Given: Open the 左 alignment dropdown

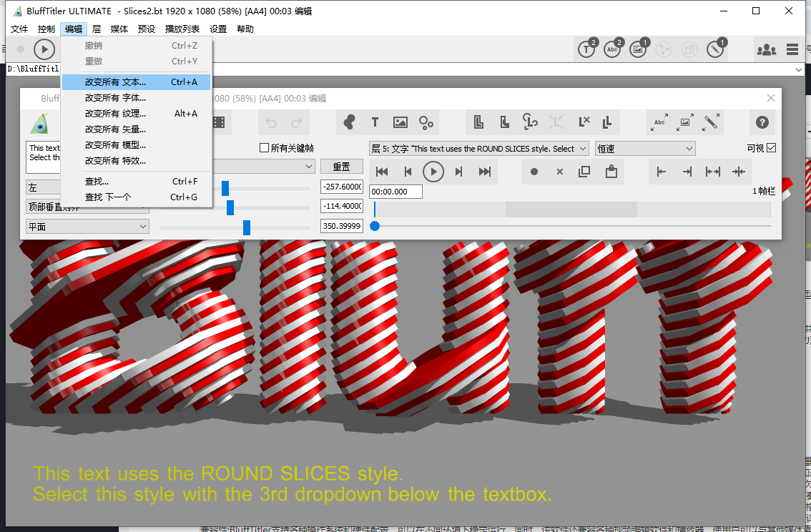Looking at the screenshot, I should (x=44, y=187).
